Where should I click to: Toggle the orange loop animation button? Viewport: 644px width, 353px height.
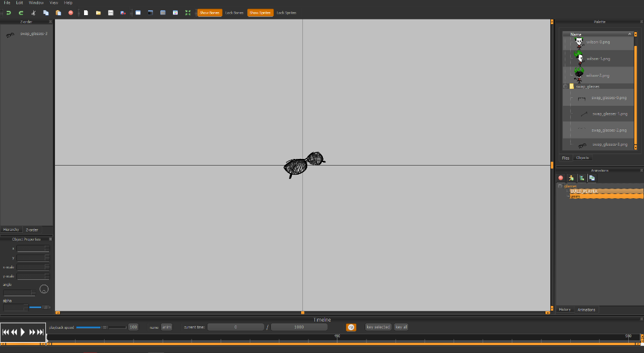[351, 327]
